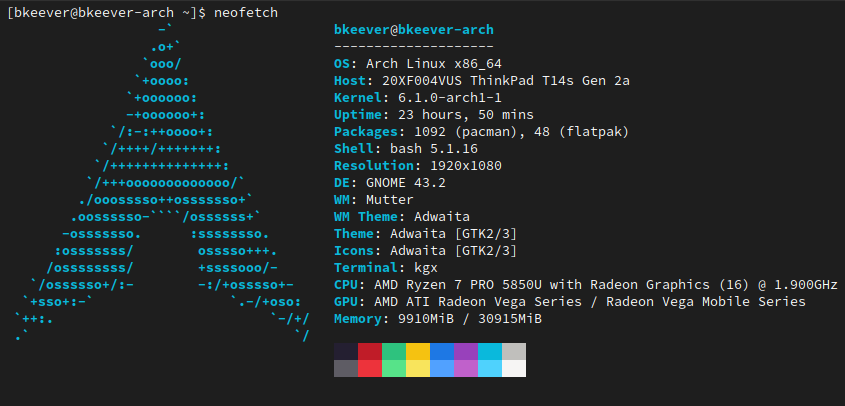This screenshot has height=406, width=845.
Task: Click the "OS" label
Action: pyautogui.click(x=342, y=64)
